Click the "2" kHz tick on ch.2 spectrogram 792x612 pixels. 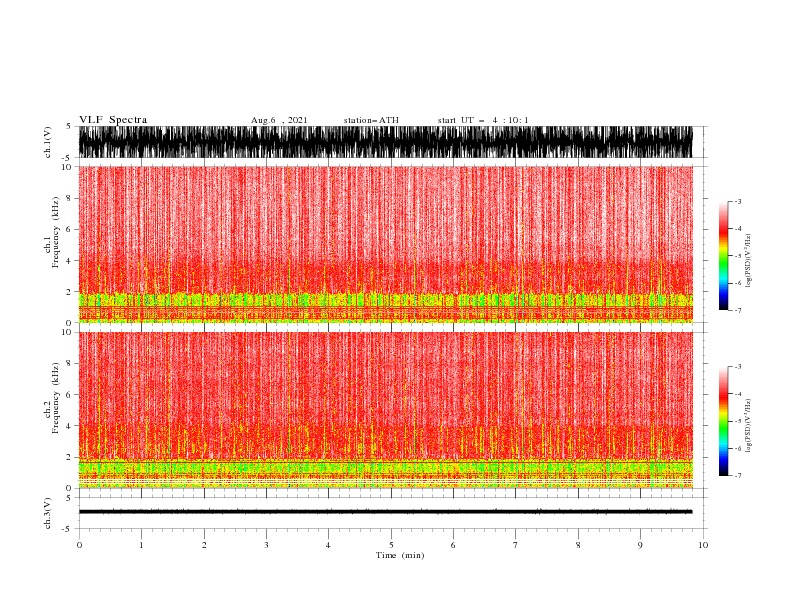point(70,457)
